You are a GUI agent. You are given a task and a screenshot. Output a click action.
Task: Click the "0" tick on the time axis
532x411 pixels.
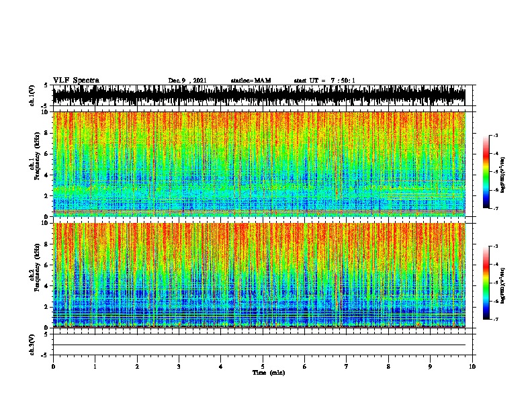pyautogui.click(x=53, y=367)
